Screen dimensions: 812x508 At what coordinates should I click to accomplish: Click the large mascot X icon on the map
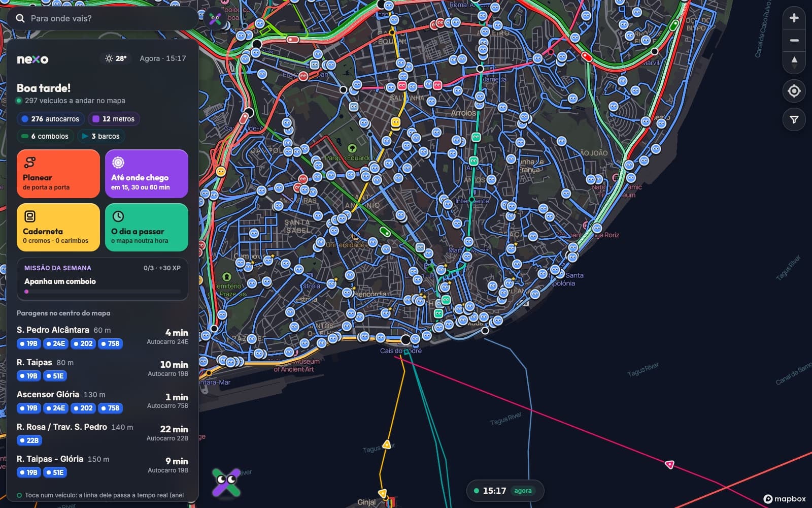(226, 482)
